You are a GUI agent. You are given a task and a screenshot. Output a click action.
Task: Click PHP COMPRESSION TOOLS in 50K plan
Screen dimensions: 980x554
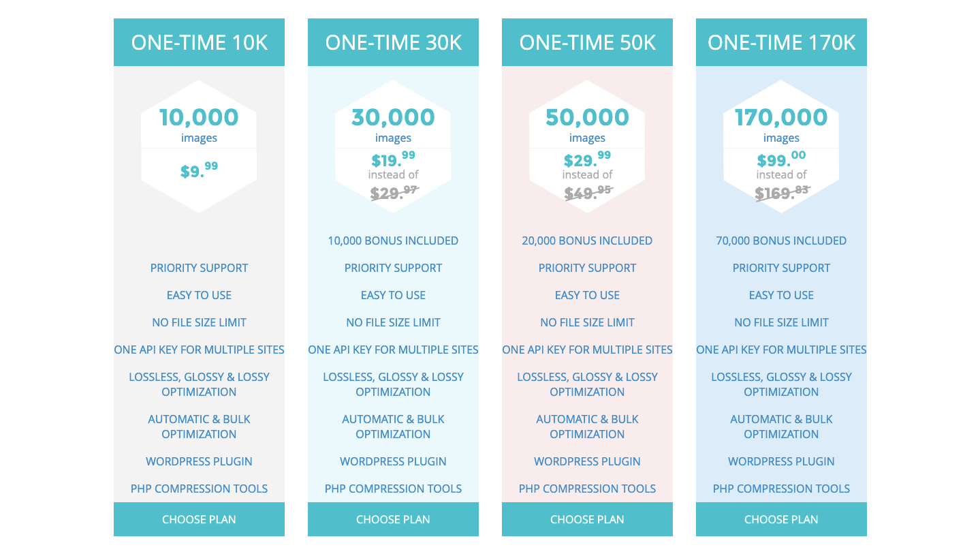[587, 489]
